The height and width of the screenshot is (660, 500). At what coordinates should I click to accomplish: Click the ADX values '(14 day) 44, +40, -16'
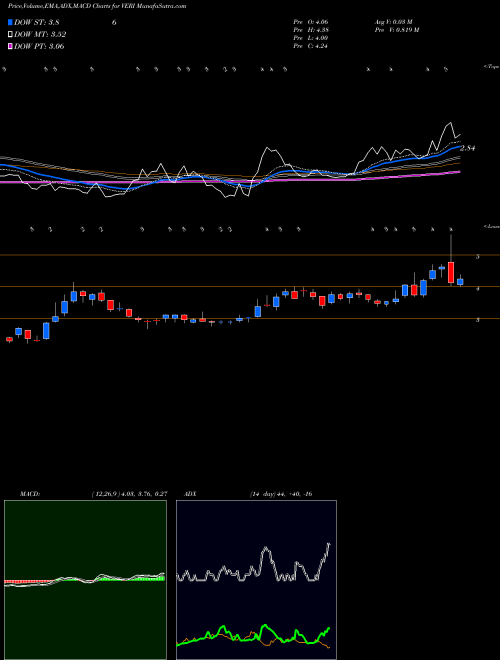(281, 494)
